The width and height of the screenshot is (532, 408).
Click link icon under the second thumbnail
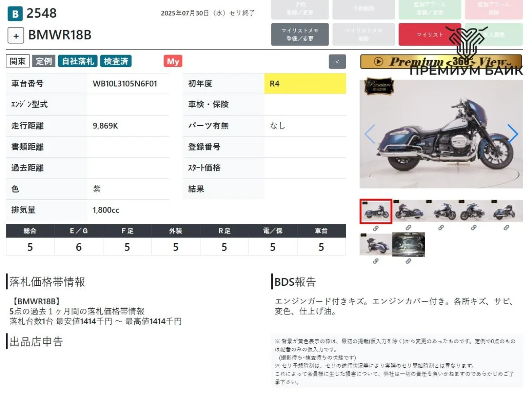click(408, 228)
